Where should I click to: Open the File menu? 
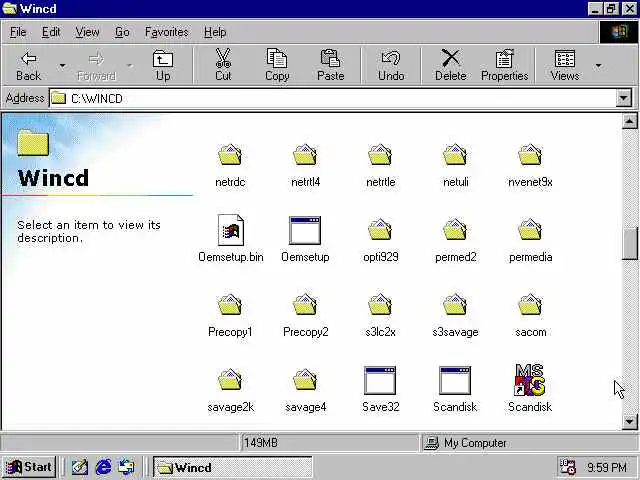18,32
